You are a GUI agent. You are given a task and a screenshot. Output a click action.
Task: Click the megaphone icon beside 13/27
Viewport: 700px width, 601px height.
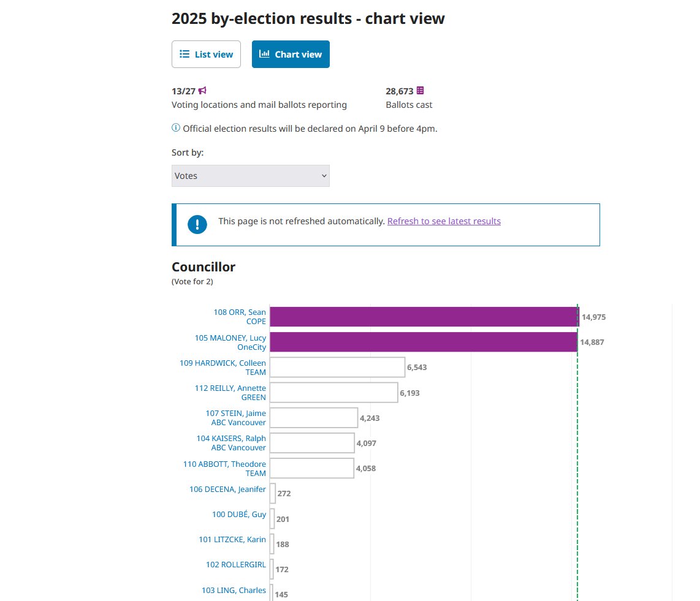202,91
